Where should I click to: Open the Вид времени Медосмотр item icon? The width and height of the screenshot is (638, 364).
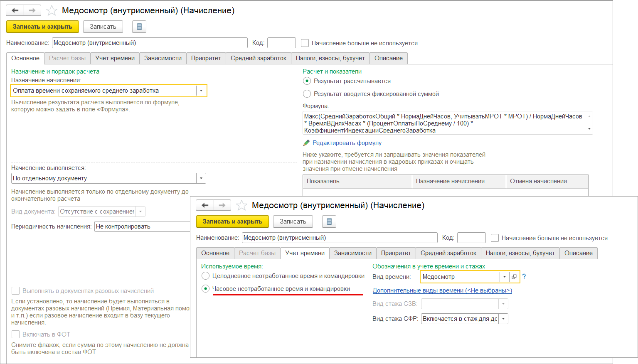tap(514, 277)
